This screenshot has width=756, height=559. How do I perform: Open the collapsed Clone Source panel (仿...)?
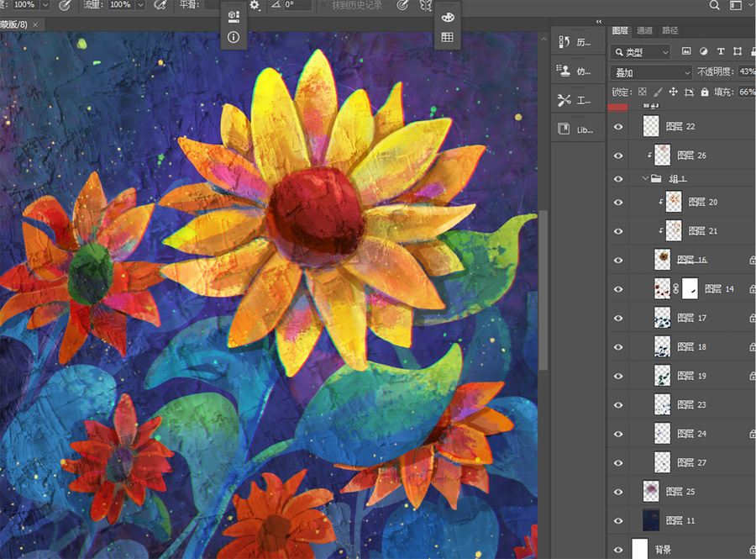(578, 71)
